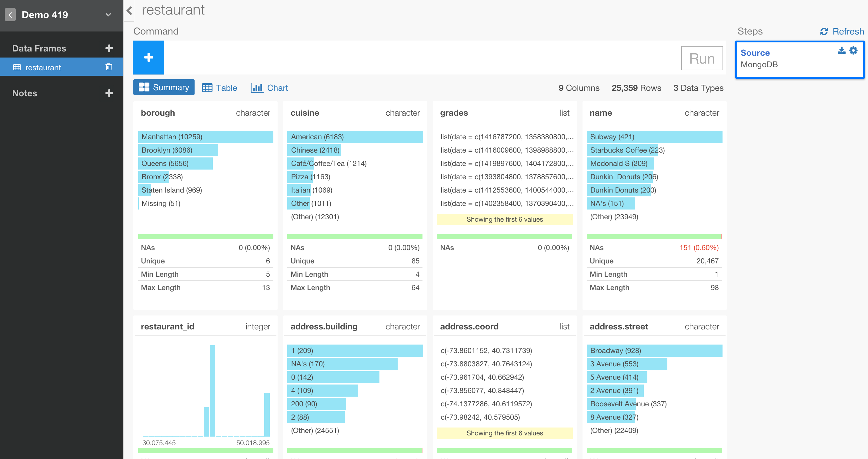Click the Data Frames heading

coord(39,48)
